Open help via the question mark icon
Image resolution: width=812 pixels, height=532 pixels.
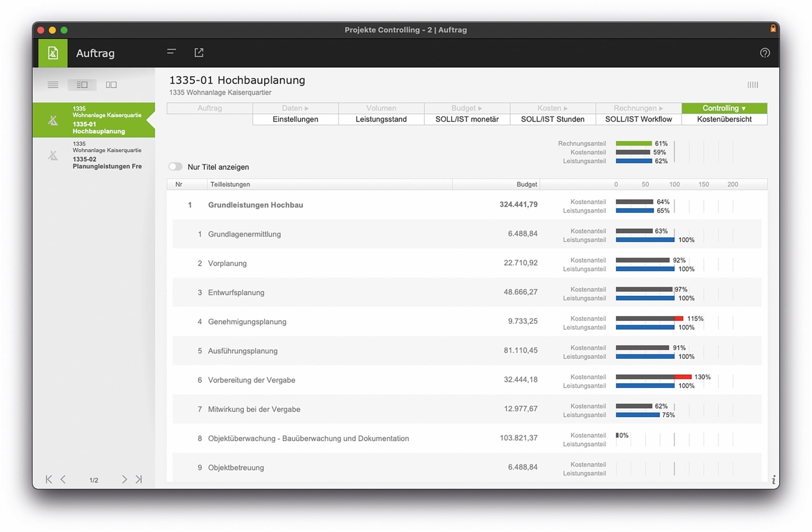pos(765,53)
